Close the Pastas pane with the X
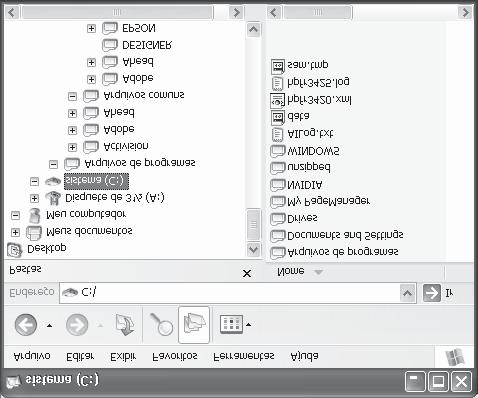This screenshot has width=478, height=398. click(x=247, y=274)
